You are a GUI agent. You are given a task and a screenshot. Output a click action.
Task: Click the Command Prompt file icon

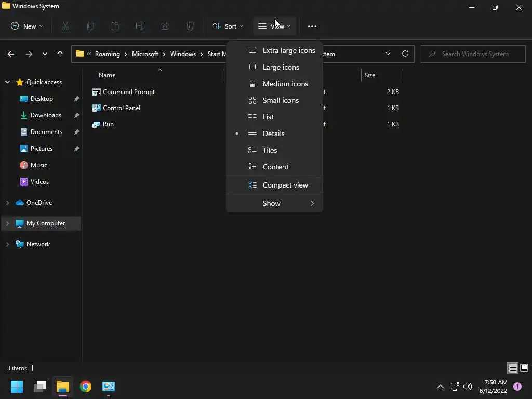pyautogui.click(x=96, y=92)
